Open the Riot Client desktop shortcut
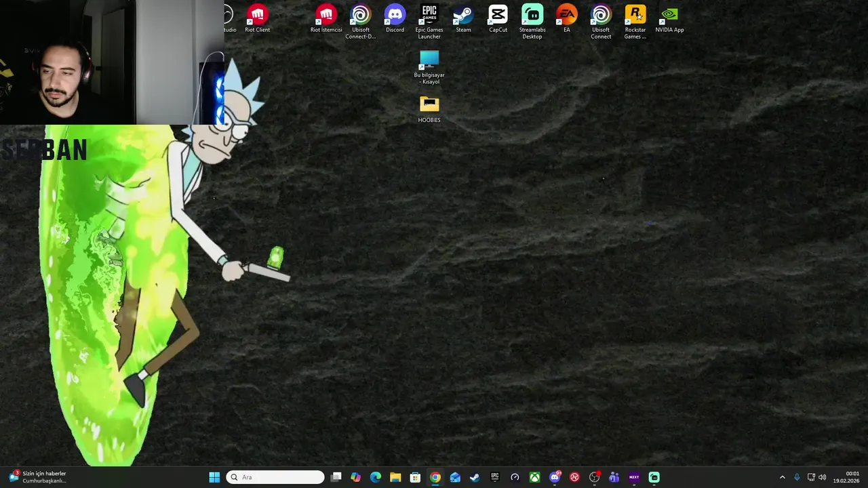Viewport: 868px width, 488px height. (x=257, y=19)
